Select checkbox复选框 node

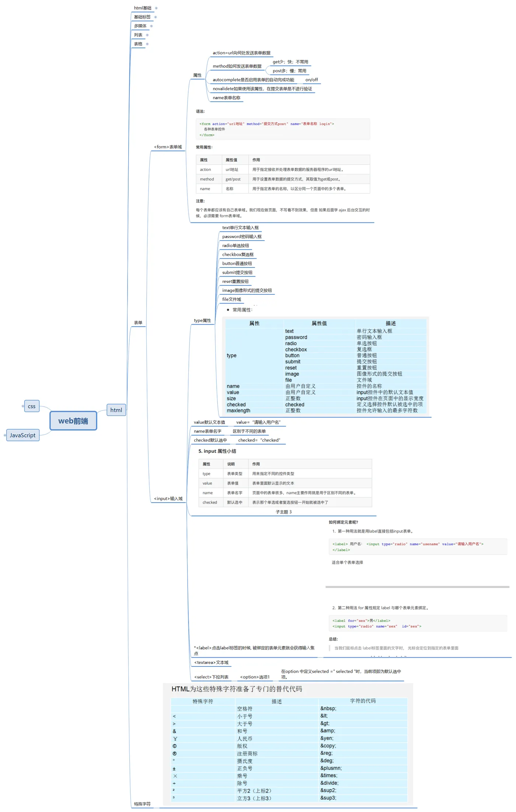(238, 255)
